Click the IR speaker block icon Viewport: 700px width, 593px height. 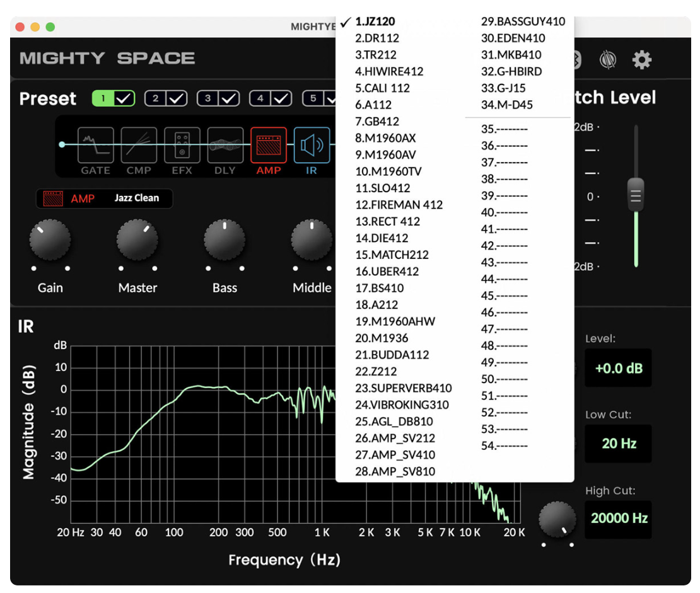(x=312, y=146)
